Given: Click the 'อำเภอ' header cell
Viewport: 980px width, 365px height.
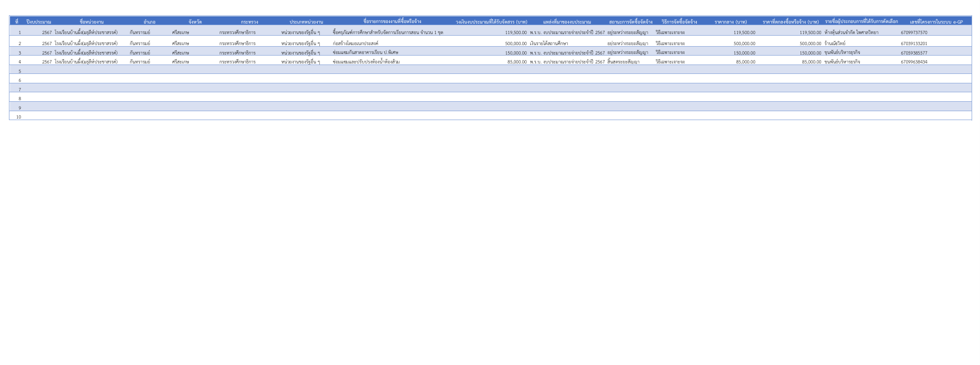Looking at the screenshot, I should (149, 22).
